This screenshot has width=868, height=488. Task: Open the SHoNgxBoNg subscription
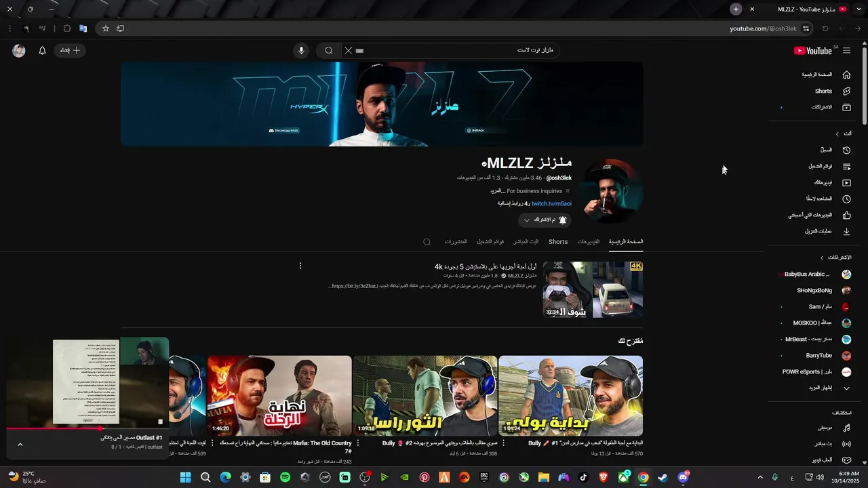814,291
